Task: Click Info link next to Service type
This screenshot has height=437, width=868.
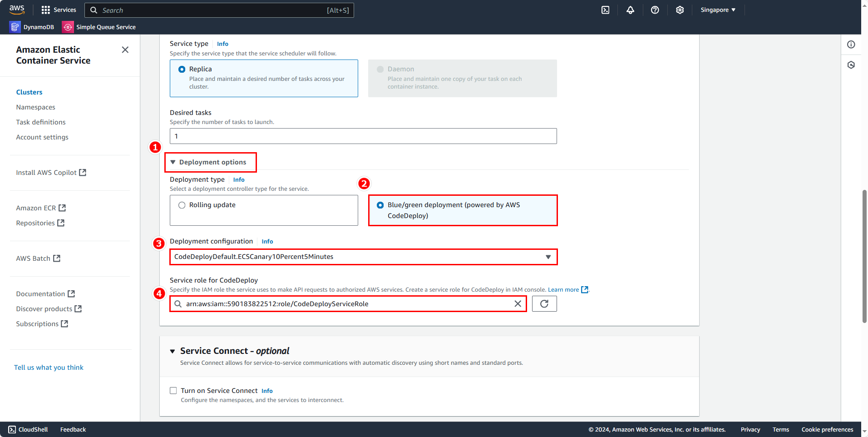Action: coord(222,44)
